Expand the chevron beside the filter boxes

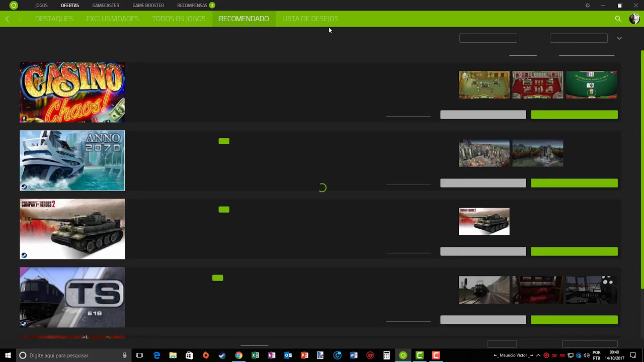619,38
